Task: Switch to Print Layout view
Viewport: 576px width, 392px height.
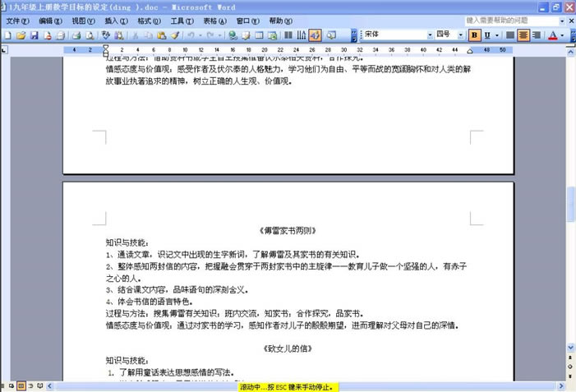Action: [x=21, y=385]
